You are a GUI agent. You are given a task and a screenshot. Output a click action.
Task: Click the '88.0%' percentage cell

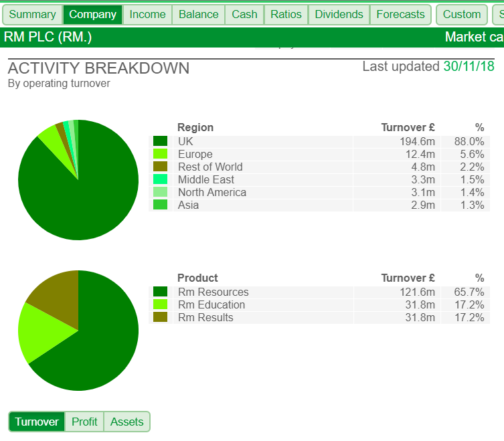pos(469,141)
